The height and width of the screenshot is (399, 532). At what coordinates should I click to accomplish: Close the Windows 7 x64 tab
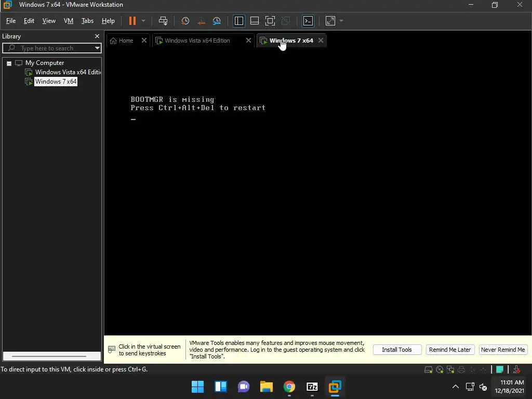click(321, 41)
